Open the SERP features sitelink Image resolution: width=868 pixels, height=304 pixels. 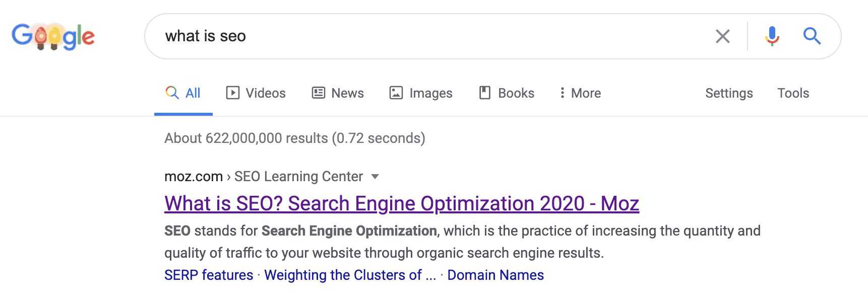tap(209, 275)
